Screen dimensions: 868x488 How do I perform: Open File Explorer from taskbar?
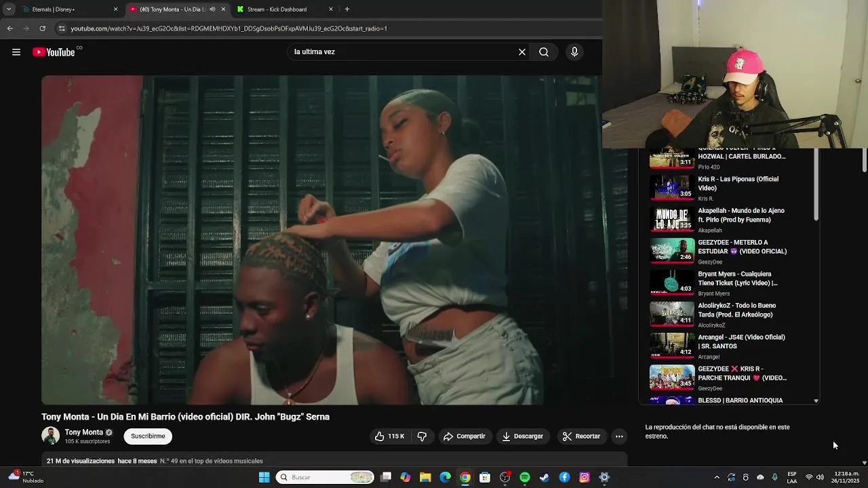click(x=425, y=477)
